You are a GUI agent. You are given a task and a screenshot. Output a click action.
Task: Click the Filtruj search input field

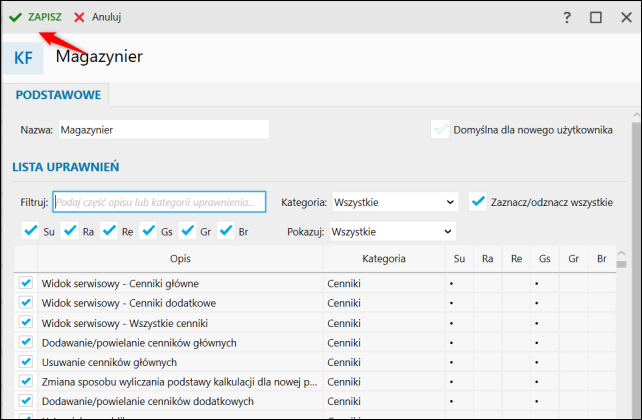click(x=160, y=202)
